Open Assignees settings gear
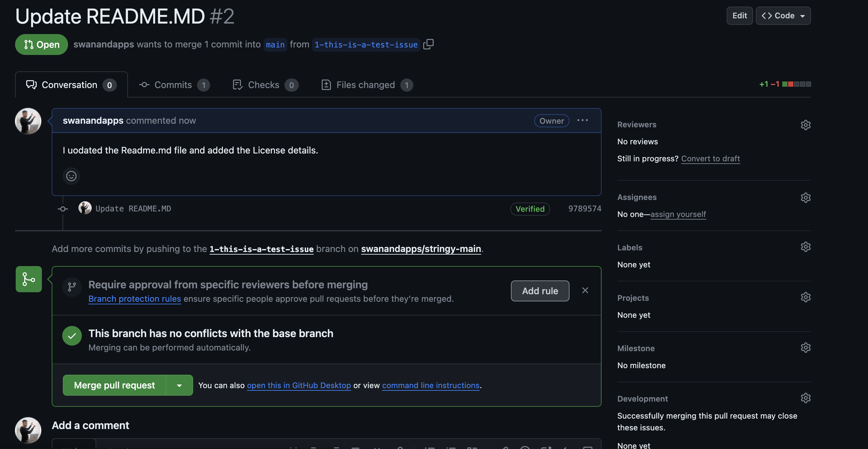This screenshot has width=868, height=449. [805, 197]
